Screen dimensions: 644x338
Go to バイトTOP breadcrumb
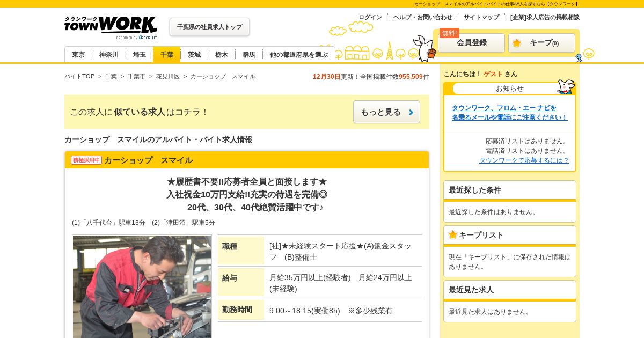[x=79, y=76]
